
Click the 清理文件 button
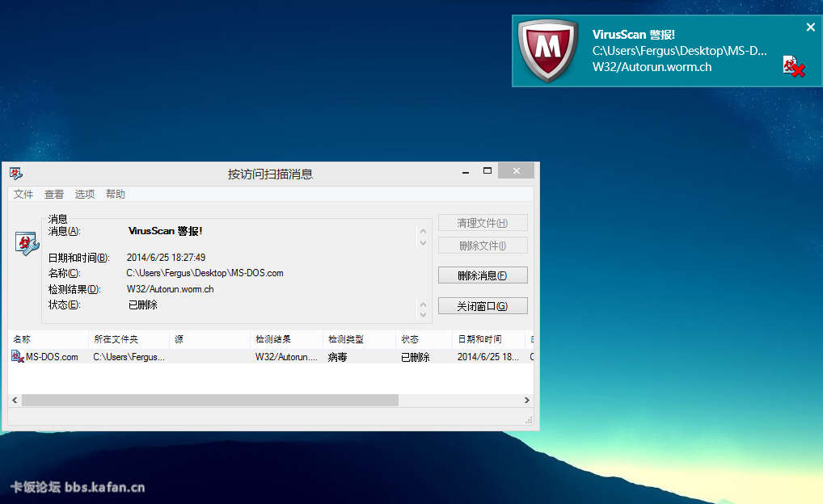[483, 223]
